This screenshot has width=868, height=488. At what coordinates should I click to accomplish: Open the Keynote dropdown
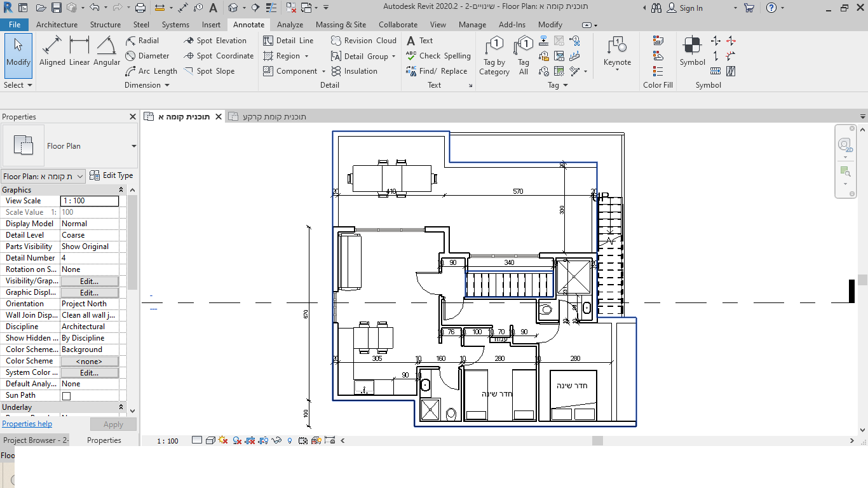coord(617,69)
